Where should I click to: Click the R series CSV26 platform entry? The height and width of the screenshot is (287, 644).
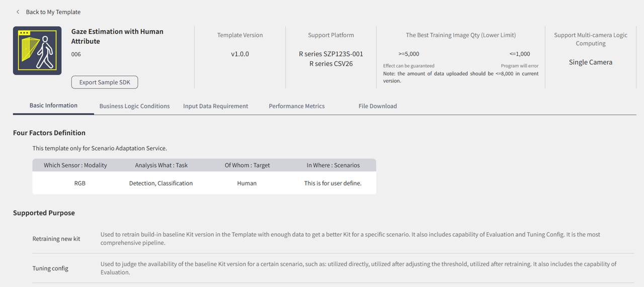pos(331,64)
